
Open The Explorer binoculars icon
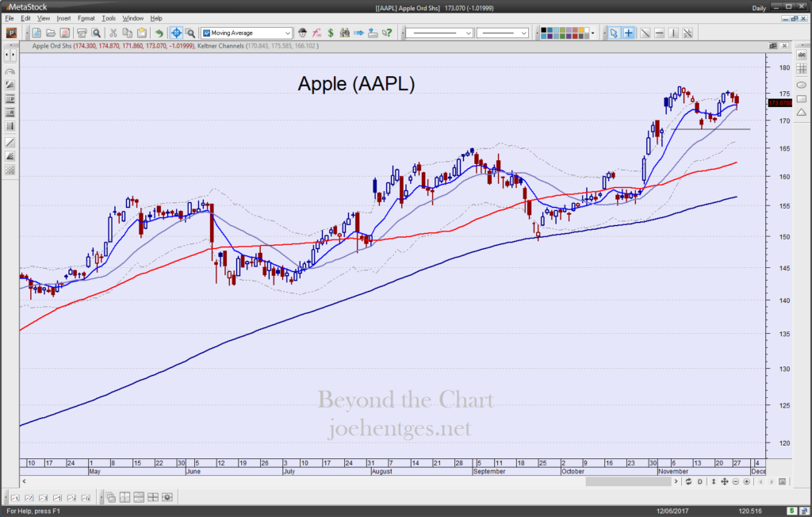[x=345, y=33]
